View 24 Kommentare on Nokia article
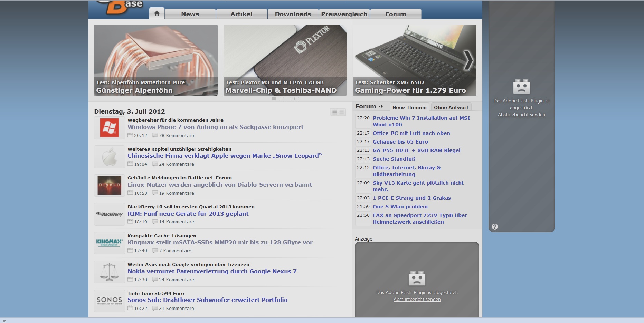 (176, 280)
